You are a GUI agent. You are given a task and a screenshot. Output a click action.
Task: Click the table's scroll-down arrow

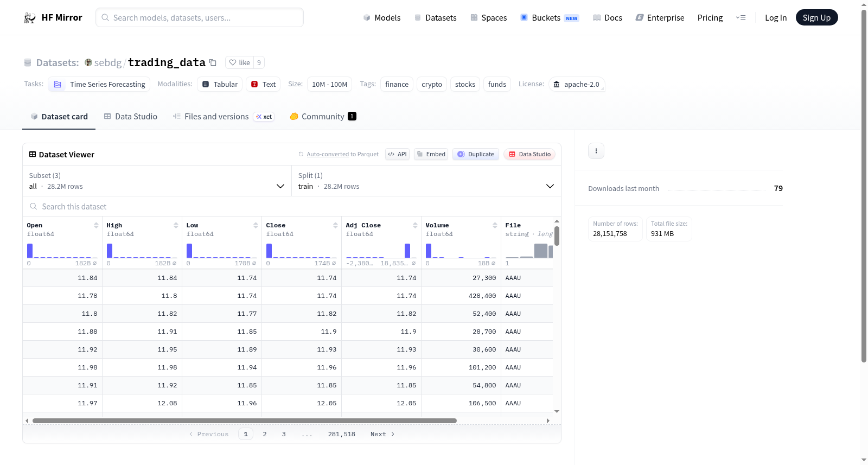[557, 412]
